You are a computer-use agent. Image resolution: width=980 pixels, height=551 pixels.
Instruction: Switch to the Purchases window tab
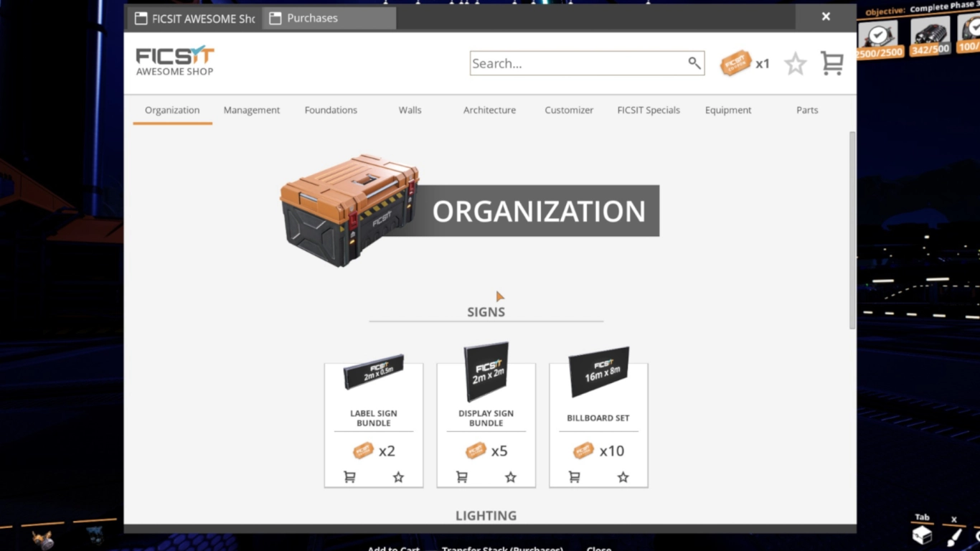329,18
